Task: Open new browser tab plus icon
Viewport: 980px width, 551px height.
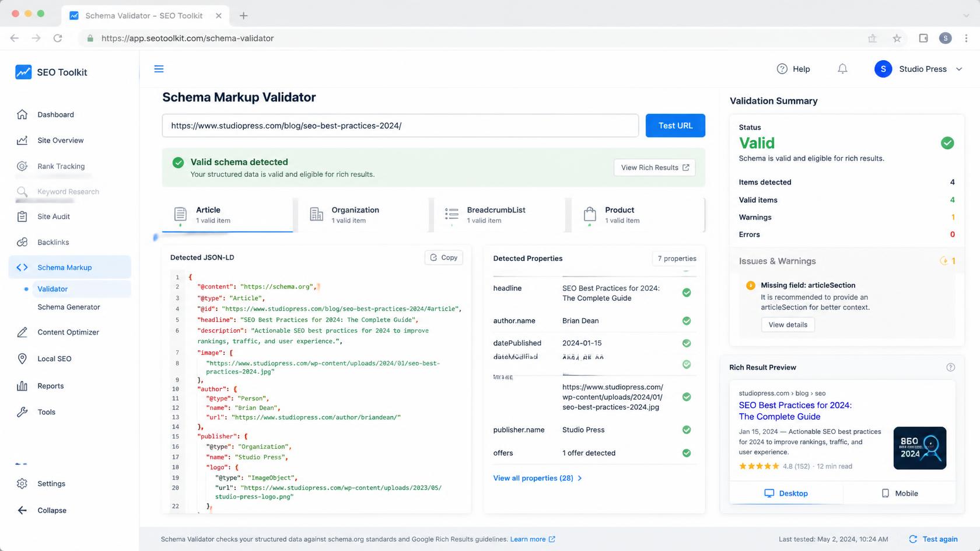Action: point(243,16)
